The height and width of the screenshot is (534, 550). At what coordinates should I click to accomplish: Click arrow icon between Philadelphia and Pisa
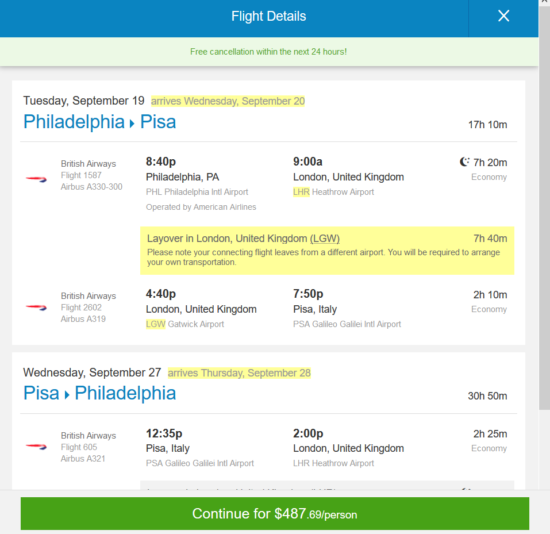132,124
